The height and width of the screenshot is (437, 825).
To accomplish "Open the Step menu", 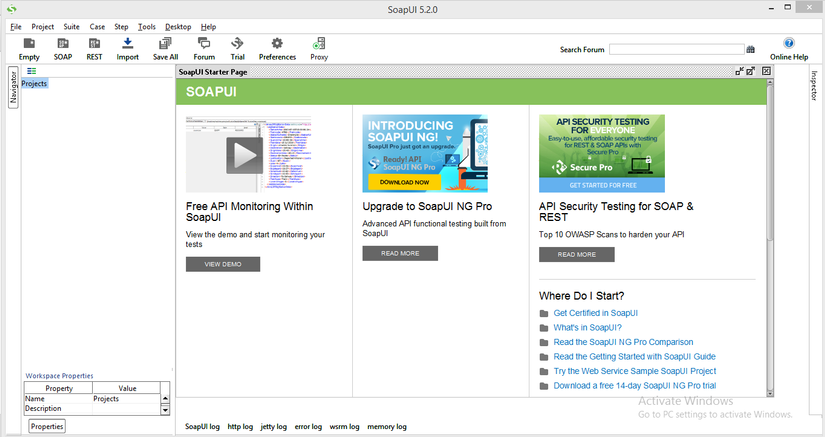I will (121, 27).
